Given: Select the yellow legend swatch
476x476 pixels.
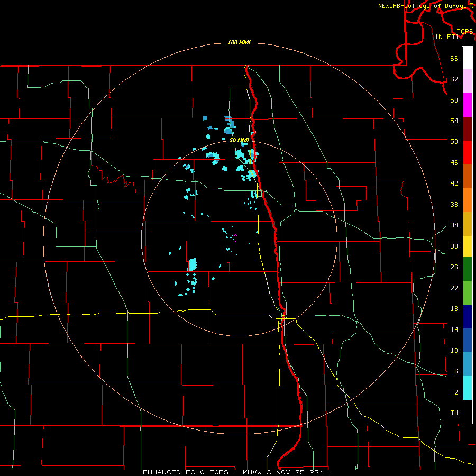Looking at the screenshot, I should (x=467, y=246).
